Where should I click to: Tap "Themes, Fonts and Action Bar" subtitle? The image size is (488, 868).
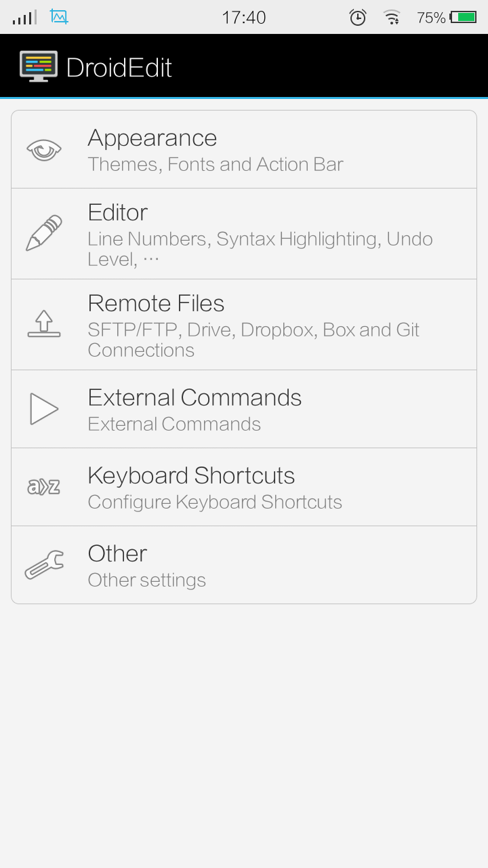[216, 165]
